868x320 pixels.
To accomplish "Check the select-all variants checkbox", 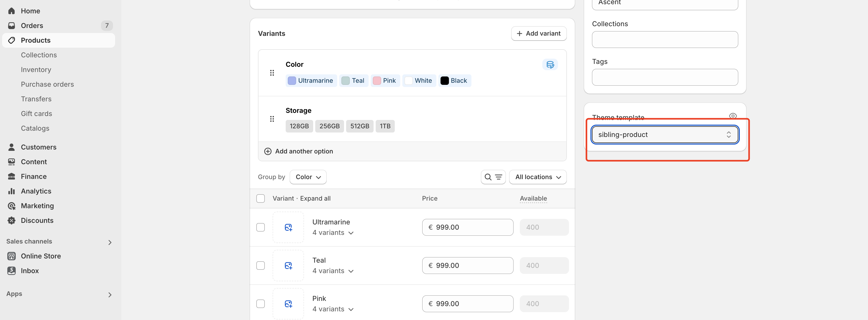I will pyautogui.click(x=261, y=198).
